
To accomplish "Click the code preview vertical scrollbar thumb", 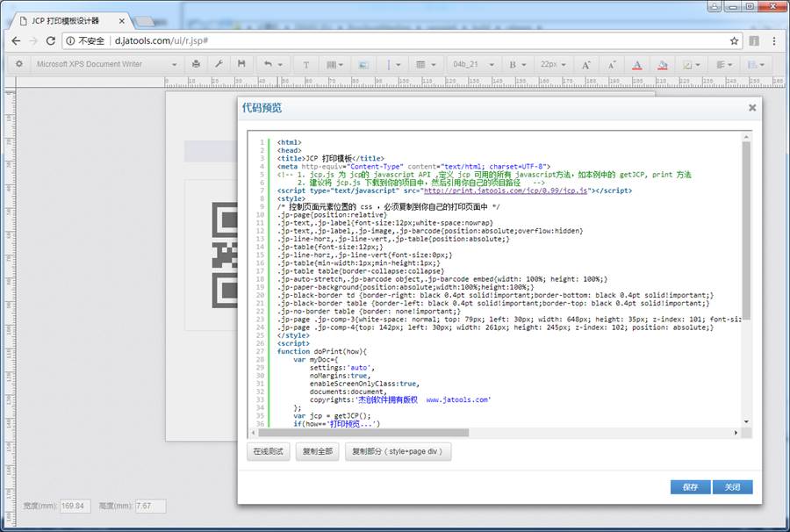I will pos(746,230).
